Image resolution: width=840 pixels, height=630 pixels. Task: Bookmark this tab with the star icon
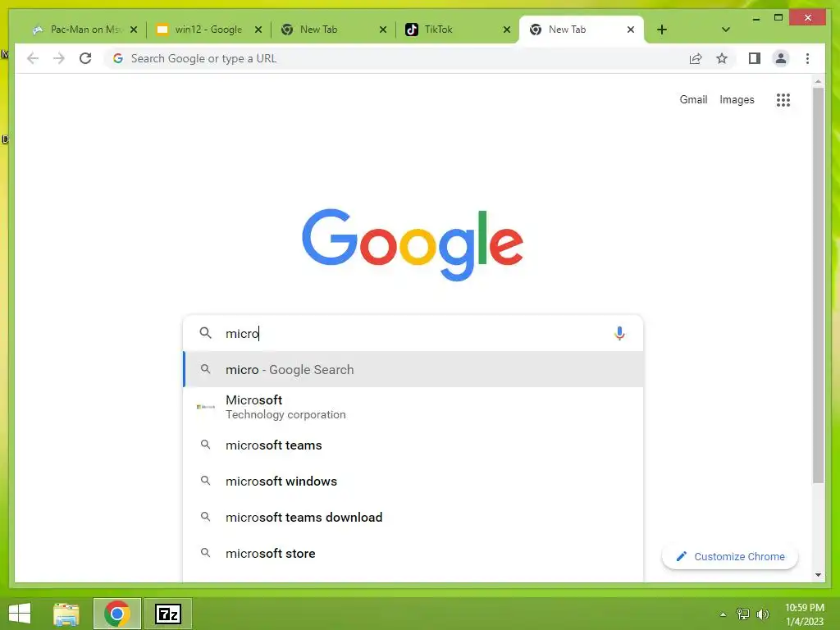[722, 58]
